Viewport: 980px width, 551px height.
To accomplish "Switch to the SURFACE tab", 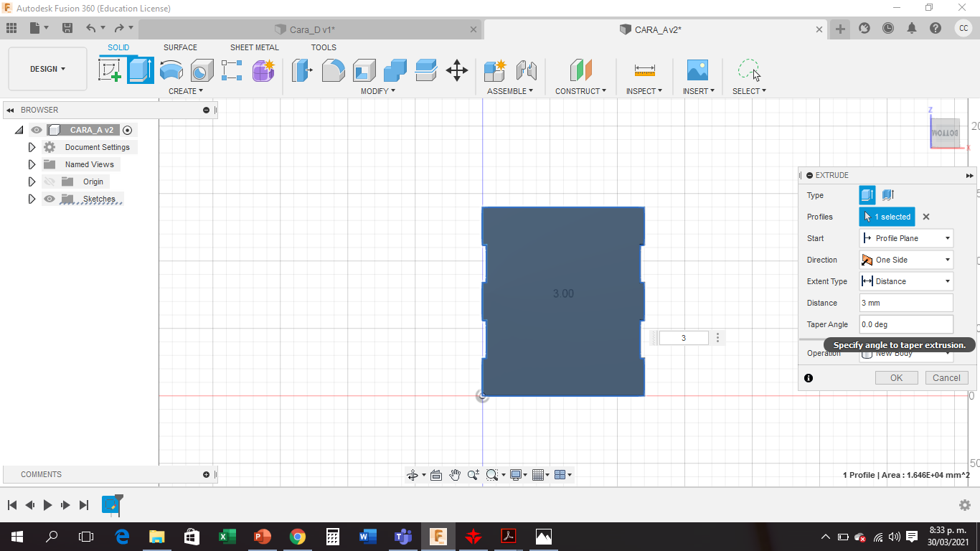I will coord(180,47).
